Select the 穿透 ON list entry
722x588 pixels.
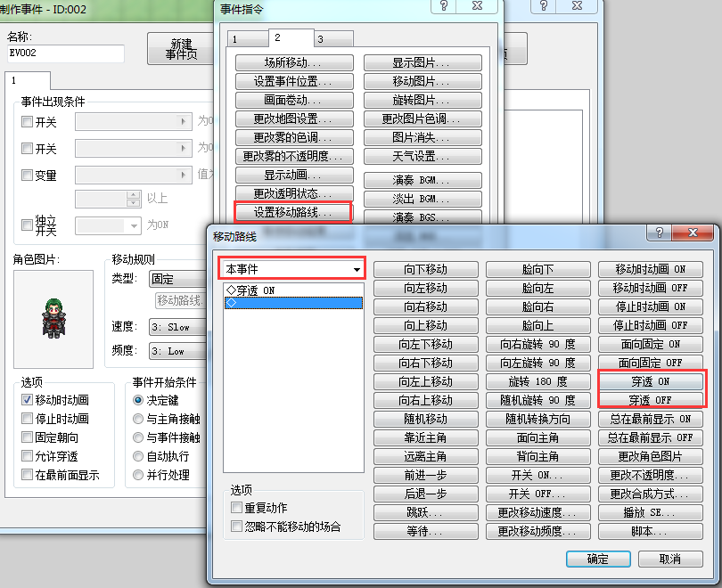point(293,290)
